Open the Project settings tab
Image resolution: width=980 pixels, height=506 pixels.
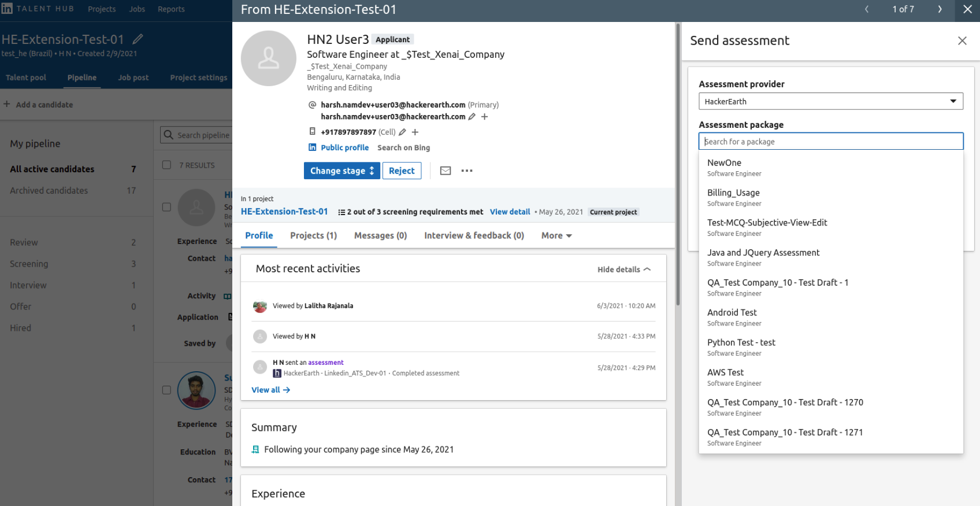199,77
